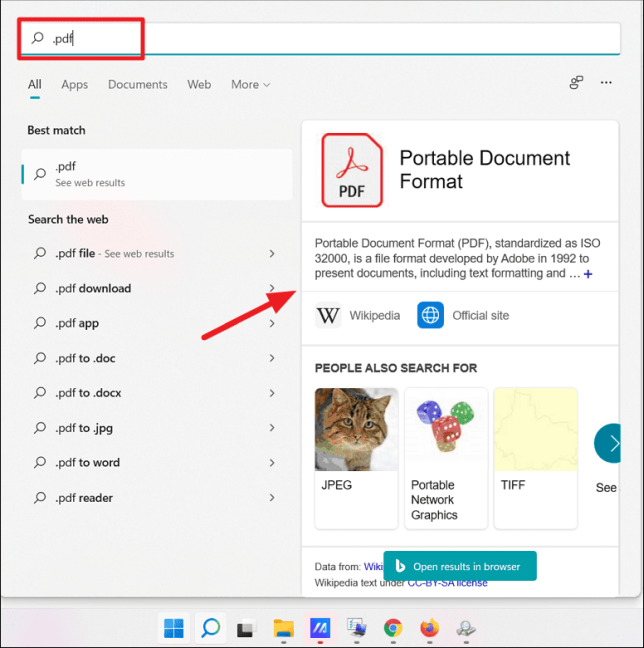The width and height of the screenshot is (644, 648).
Task: Select the .pdf to .docx suggestion
Action: [x=155, y=393]
